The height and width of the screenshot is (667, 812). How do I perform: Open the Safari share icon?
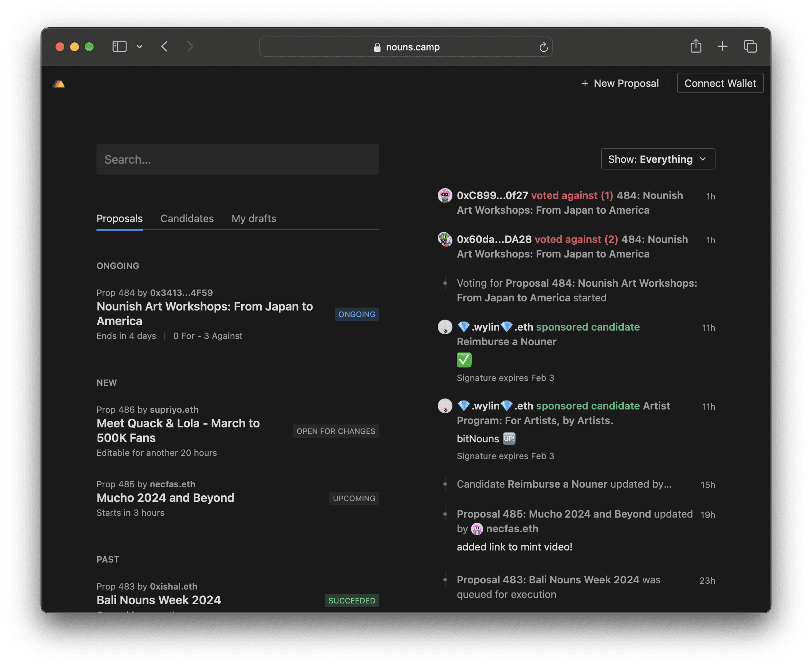pos(695,46)
